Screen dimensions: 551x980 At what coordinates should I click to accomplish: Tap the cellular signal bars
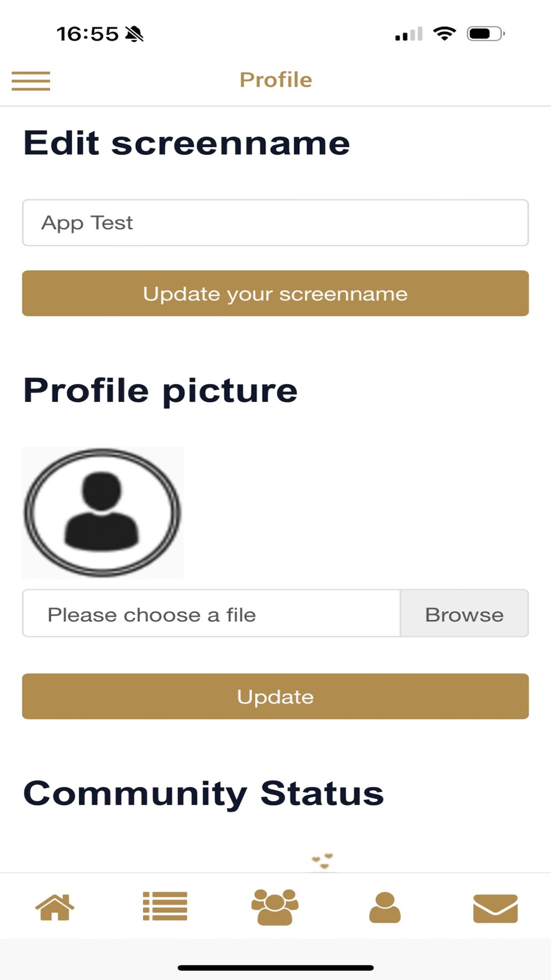[408, 34]
